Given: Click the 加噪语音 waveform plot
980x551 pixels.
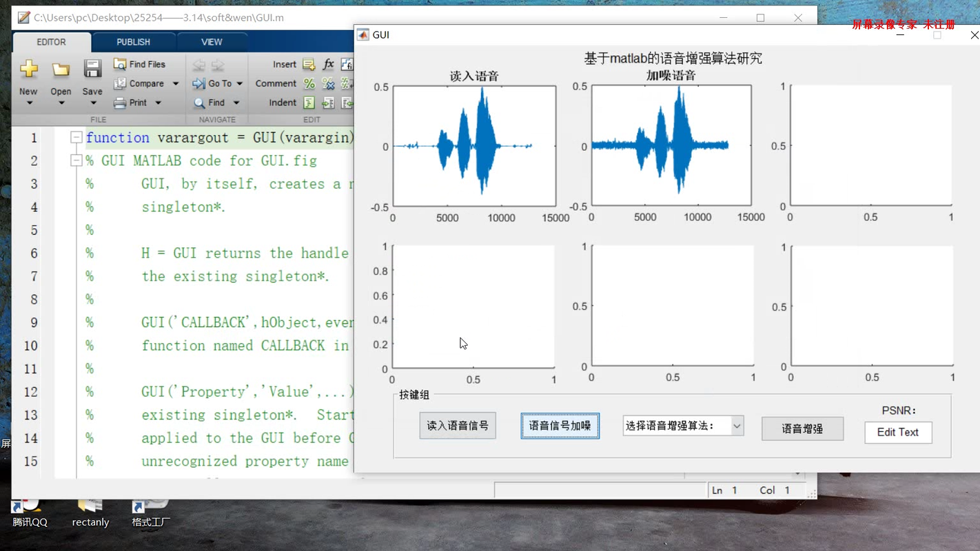Looking at the screenshot, I should point(671,145).
